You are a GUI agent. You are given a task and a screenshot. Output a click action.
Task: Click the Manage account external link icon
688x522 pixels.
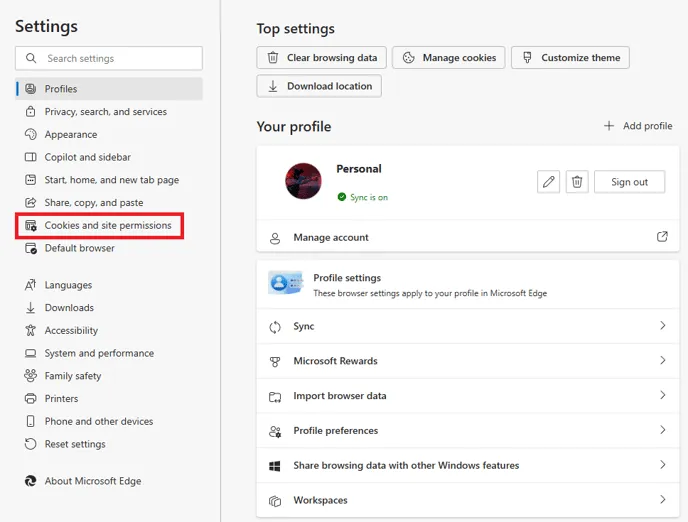662,237
